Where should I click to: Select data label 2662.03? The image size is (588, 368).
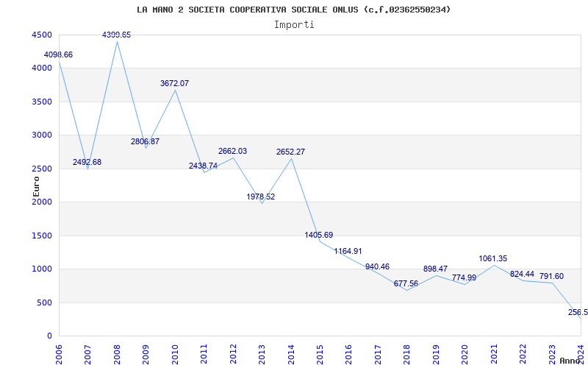tap(232, 151)
